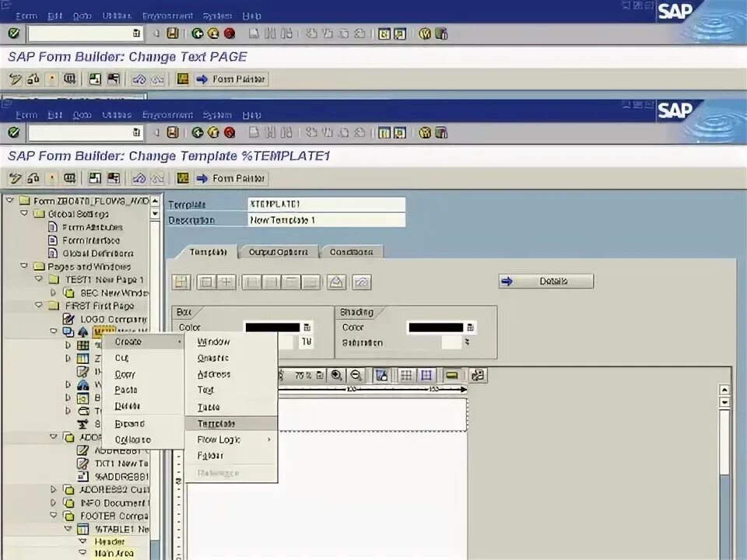Collapse the Global Settings folder
The width and height of the screenshot is (747, 560).
tap(24, 213)
